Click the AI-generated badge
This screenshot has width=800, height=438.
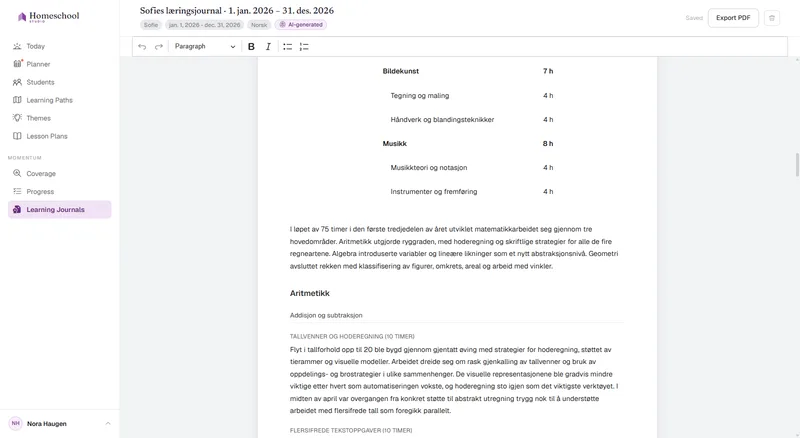(301, 25)
